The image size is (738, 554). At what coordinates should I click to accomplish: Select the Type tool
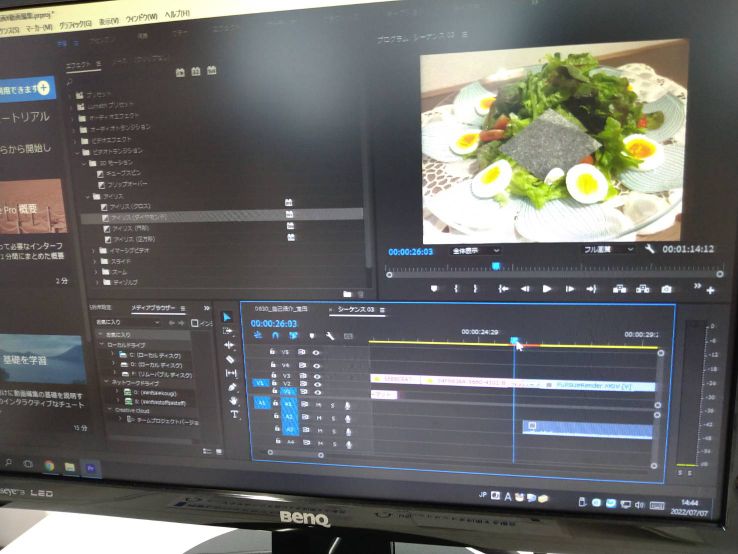234,414
